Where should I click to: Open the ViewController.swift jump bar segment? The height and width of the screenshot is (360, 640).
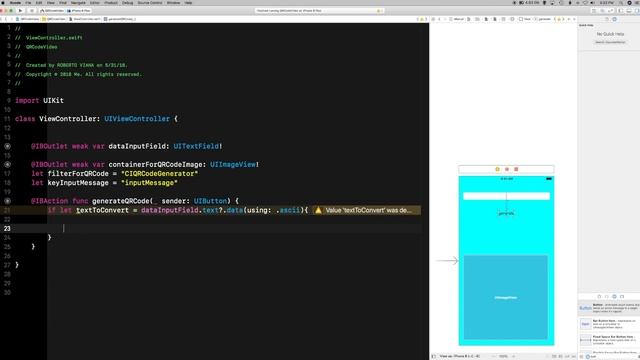point(85,19)
